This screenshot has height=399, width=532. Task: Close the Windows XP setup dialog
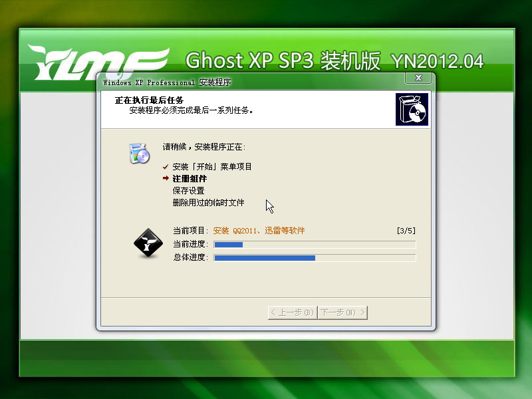418,78
